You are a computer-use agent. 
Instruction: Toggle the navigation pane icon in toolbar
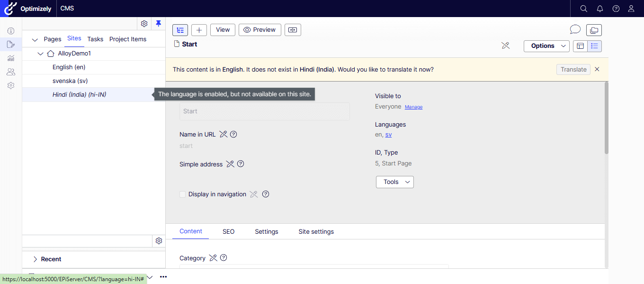pos(180,29)
